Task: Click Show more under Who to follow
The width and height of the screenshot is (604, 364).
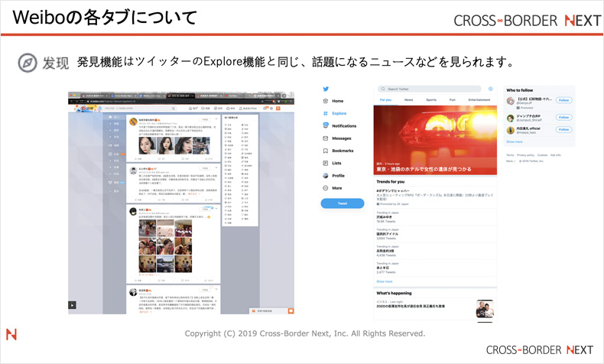Action: pyautogui.click(x=515, y=141)
